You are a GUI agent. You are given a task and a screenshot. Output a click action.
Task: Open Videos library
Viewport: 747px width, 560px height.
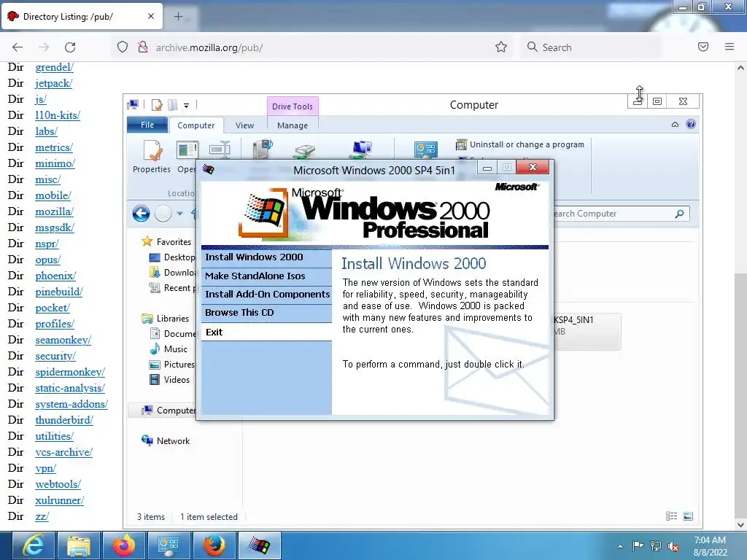point(169,379)
